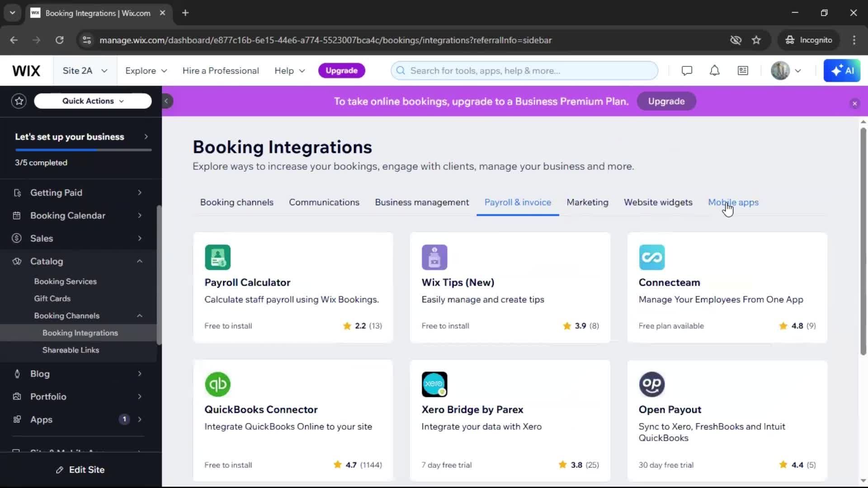View site information icon in address bar
This screenshot has height=488, width=868.
point(86,40)
